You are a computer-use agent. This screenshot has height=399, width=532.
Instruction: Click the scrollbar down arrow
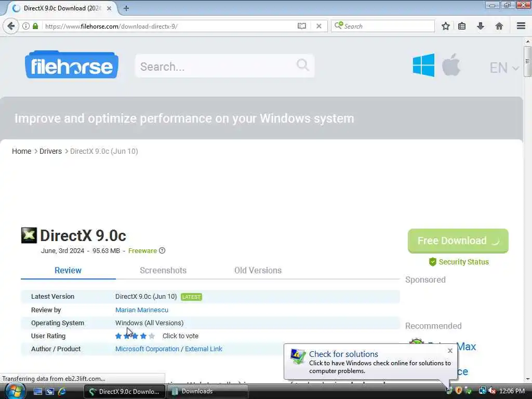point(527,379)
